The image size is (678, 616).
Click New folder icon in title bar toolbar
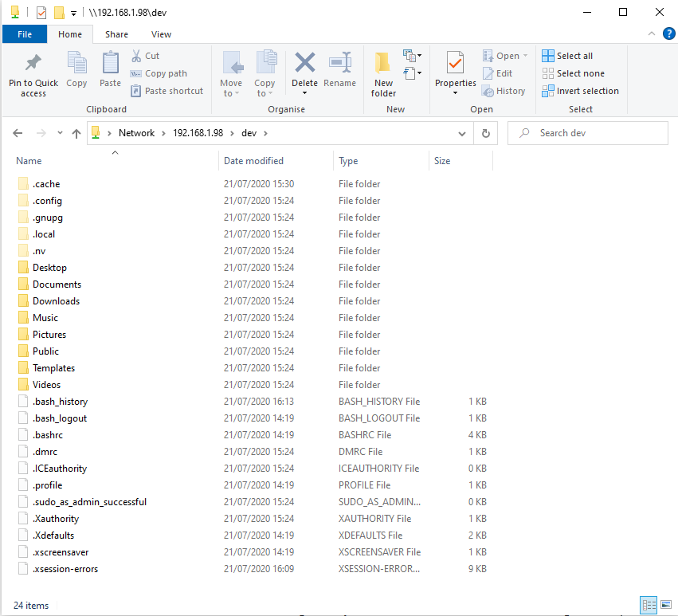59,13
